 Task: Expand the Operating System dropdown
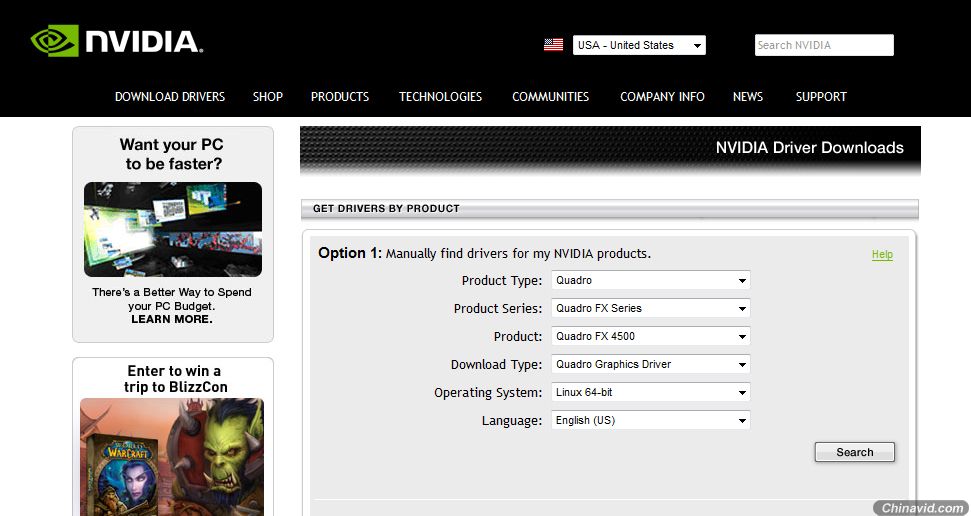tap(650, 392)
